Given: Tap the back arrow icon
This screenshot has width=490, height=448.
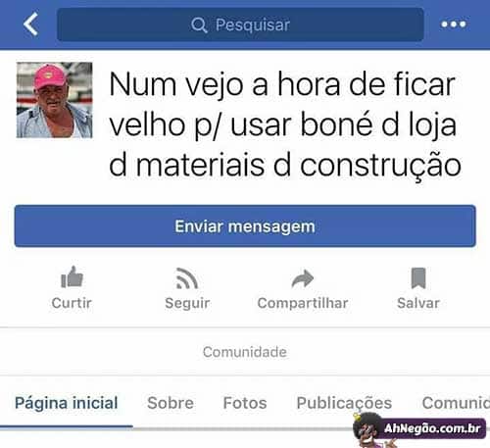Looking at the screenshot, I should 31,24.
